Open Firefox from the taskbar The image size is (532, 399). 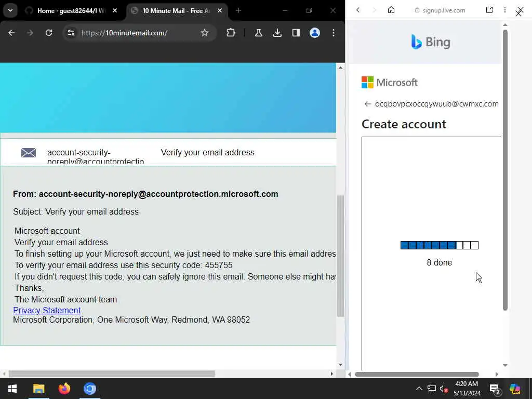point(64,389)
